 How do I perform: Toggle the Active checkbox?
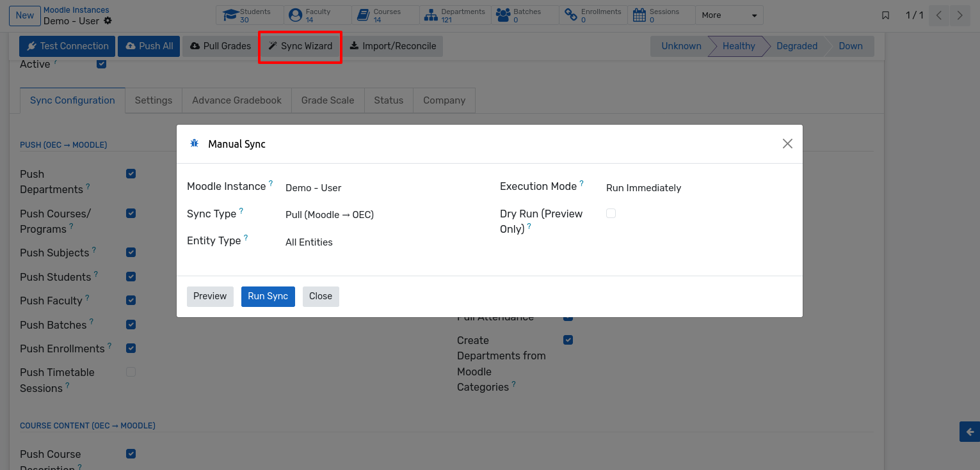click(x=101, y=64)
